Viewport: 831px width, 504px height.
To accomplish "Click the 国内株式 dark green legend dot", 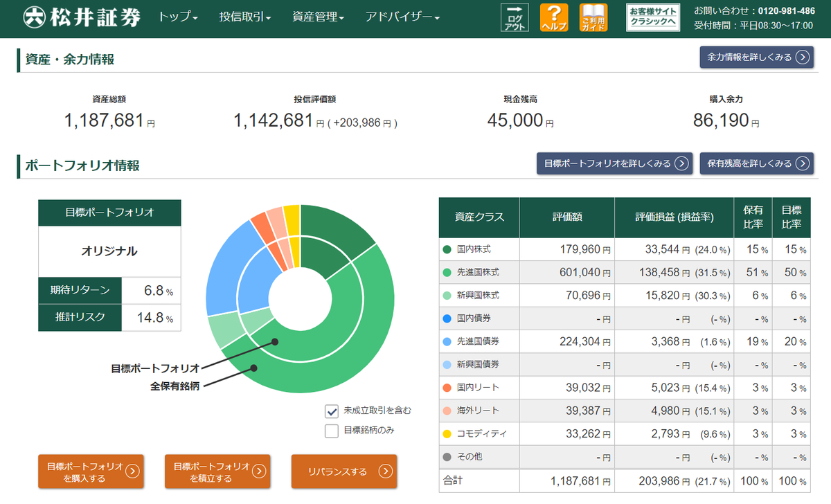I will (x=447, y=249).
